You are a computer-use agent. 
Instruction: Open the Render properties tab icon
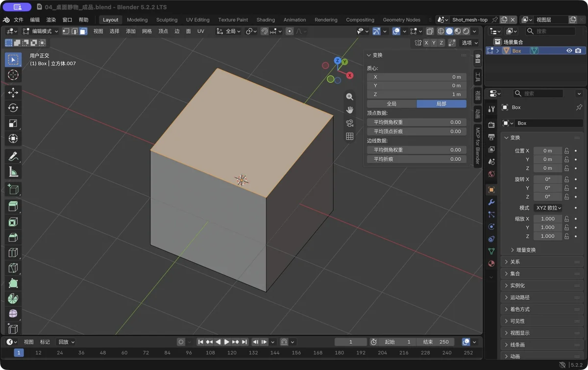491,125
